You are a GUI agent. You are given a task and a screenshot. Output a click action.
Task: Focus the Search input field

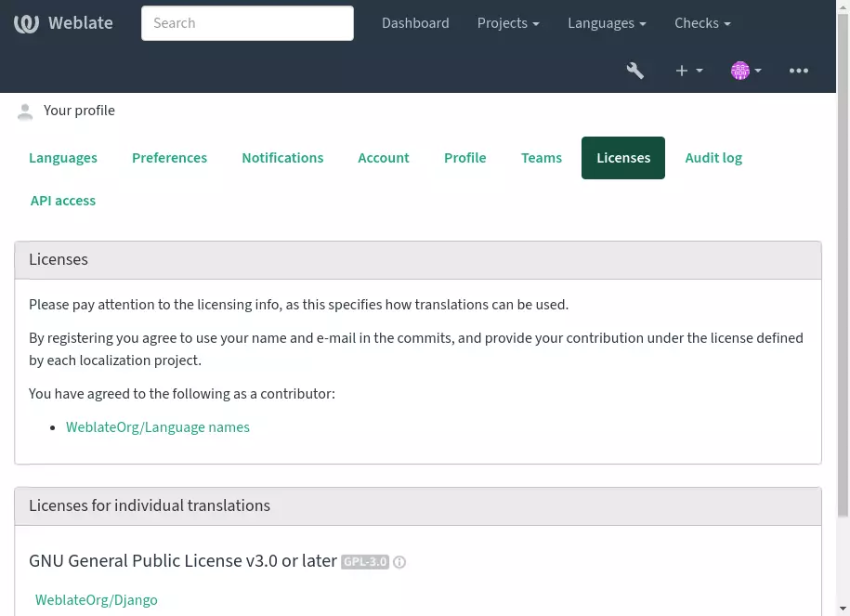click(247, 23)
